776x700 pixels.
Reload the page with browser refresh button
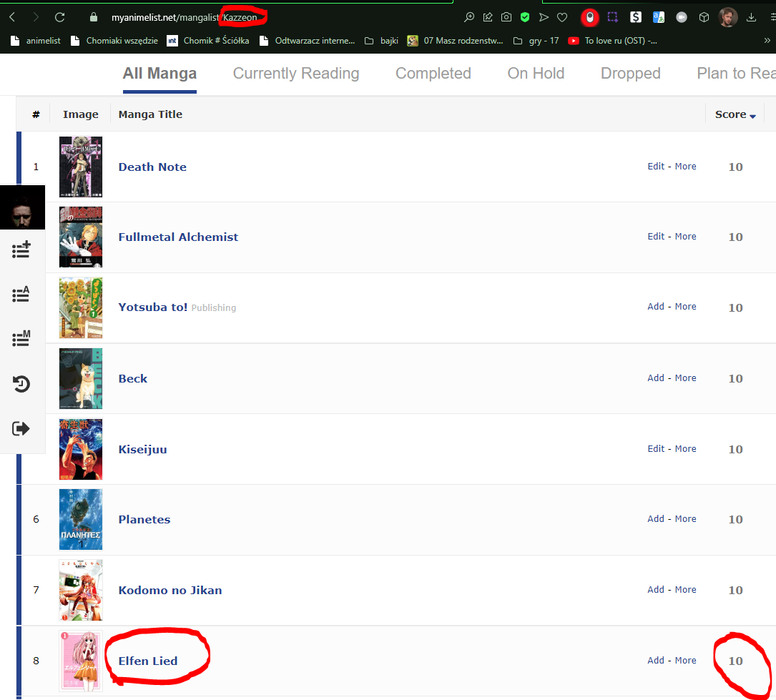point(60,17)
